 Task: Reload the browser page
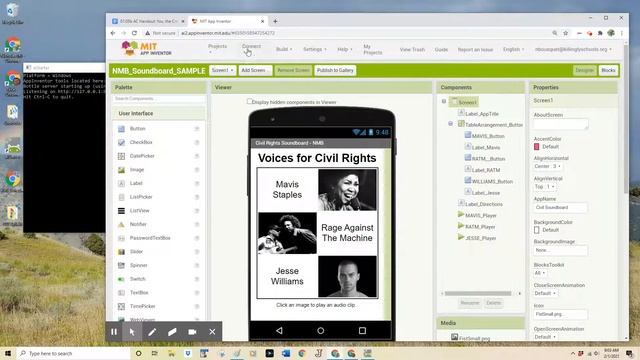[134, 33]
